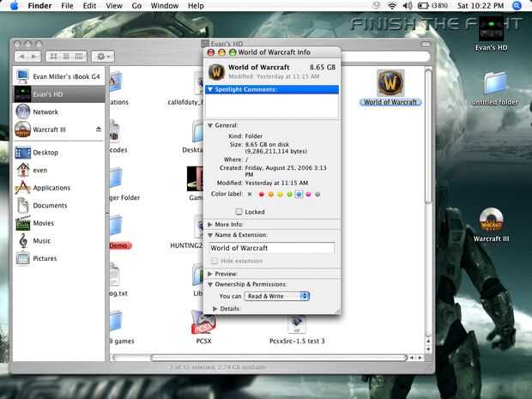Select Evan Miller's iBook G4 in sidebar
Image resolution: width=532 pixels, height=399 pixels.
click(58, 76)
